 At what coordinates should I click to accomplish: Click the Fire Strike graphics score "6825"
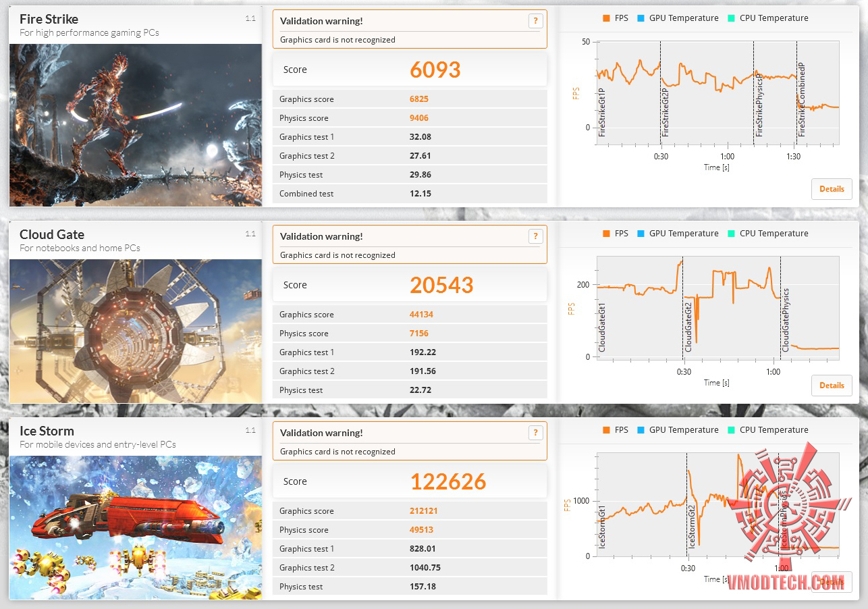[419, 99]
